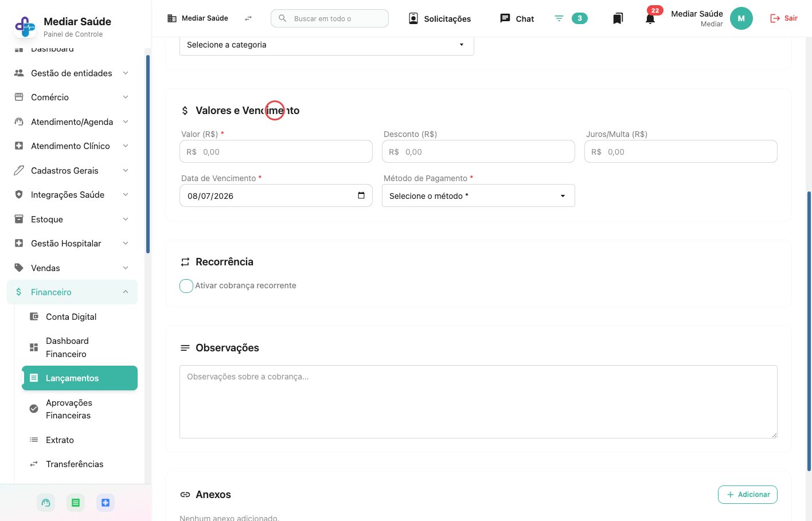
Task: Click the bookmarks icon in top bar
Action: click(618, 19)
